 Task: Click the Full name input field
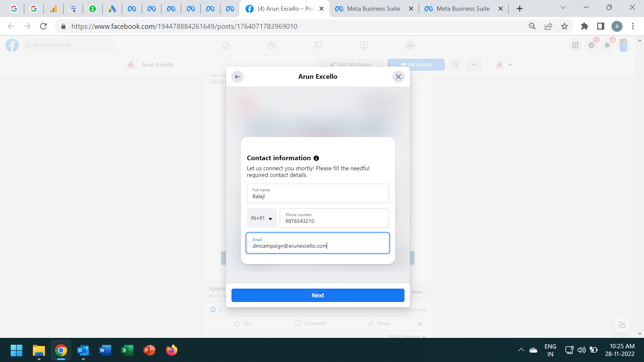pyautogui.click(x=317, y=193)
